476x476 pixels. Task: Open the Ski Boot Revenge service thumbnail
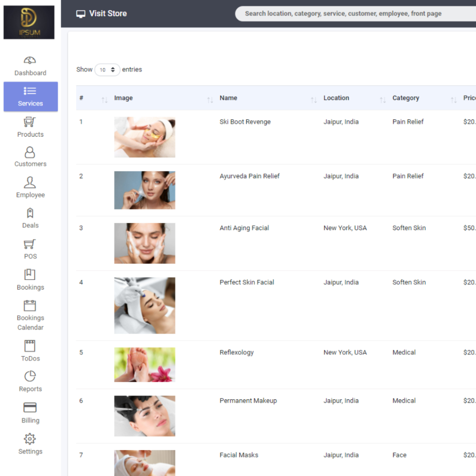click(x=145, y=137)
